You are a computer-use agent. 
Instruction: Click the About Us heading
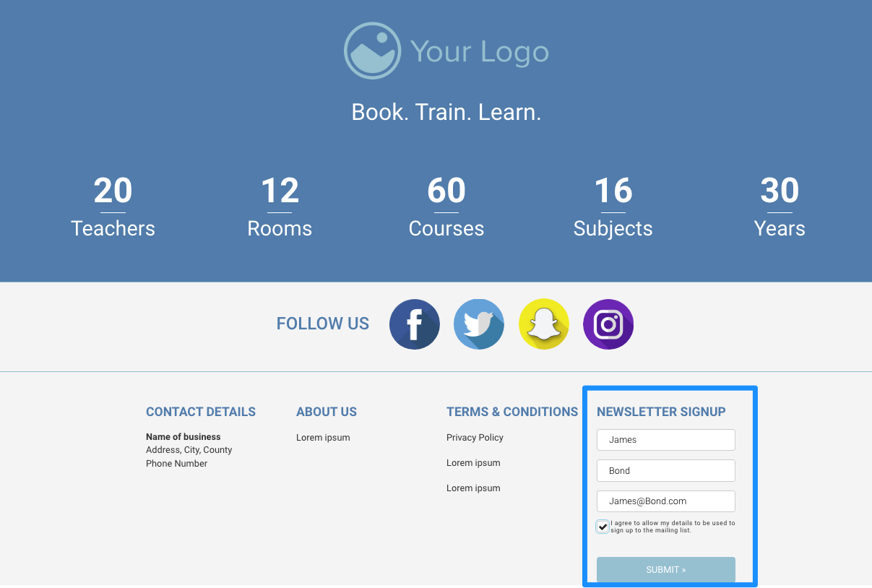327,412
